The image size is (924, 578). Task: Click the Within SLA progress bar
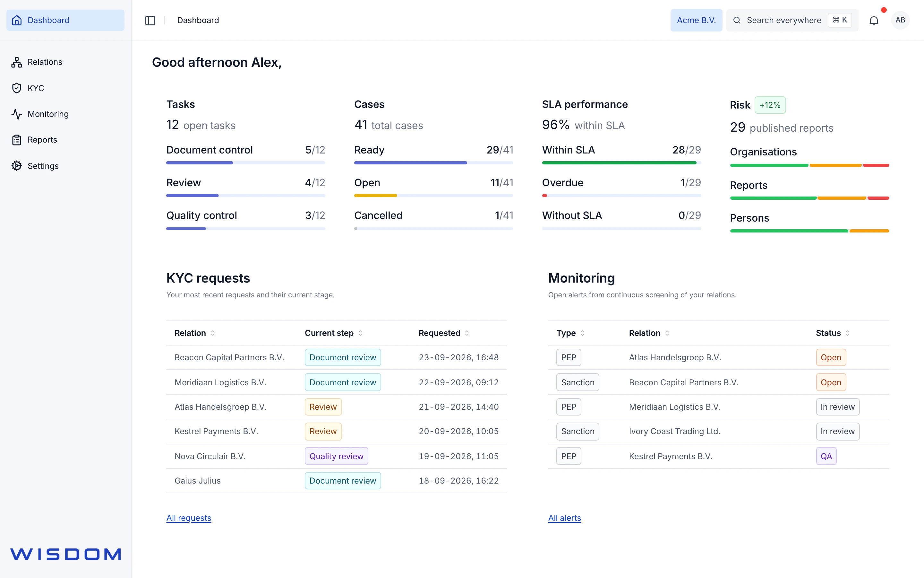click(x=621, y=163)
